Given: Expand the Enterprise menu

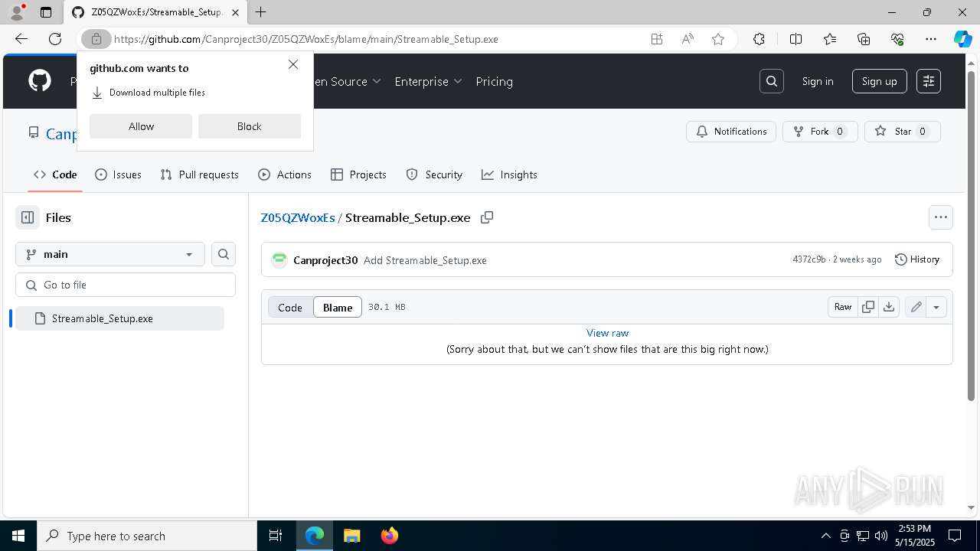Looking at the screenshot, I should click(x=428, y=81).
